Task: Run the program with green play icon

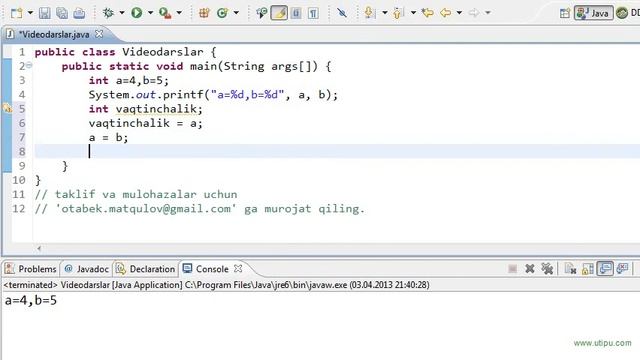Action: [x=137, y=13]
